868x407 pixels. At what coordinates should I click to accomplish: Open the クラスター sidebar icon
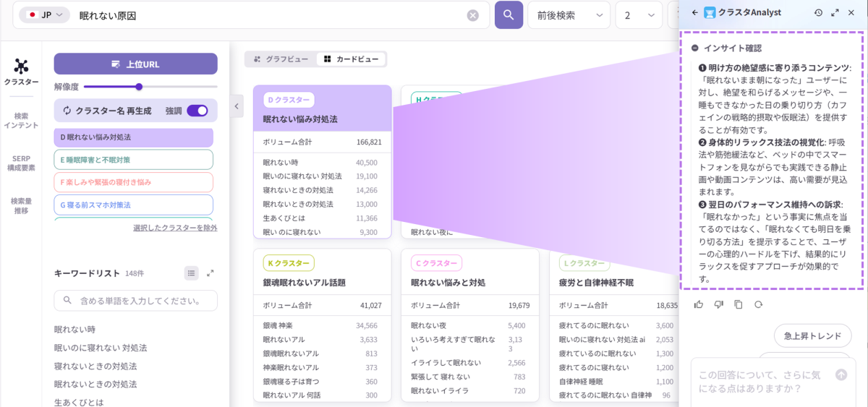point(22,73)
